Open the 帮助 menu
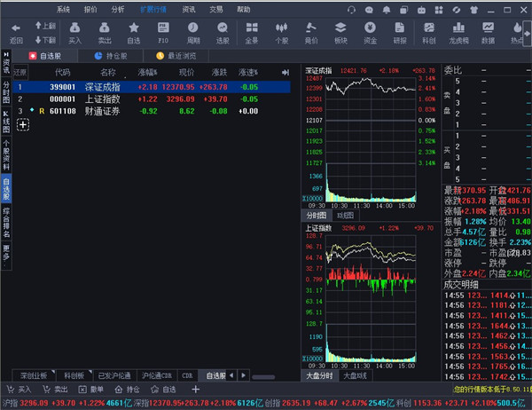The width and height of the screenshot is (532, 410). tap(243, 10)
